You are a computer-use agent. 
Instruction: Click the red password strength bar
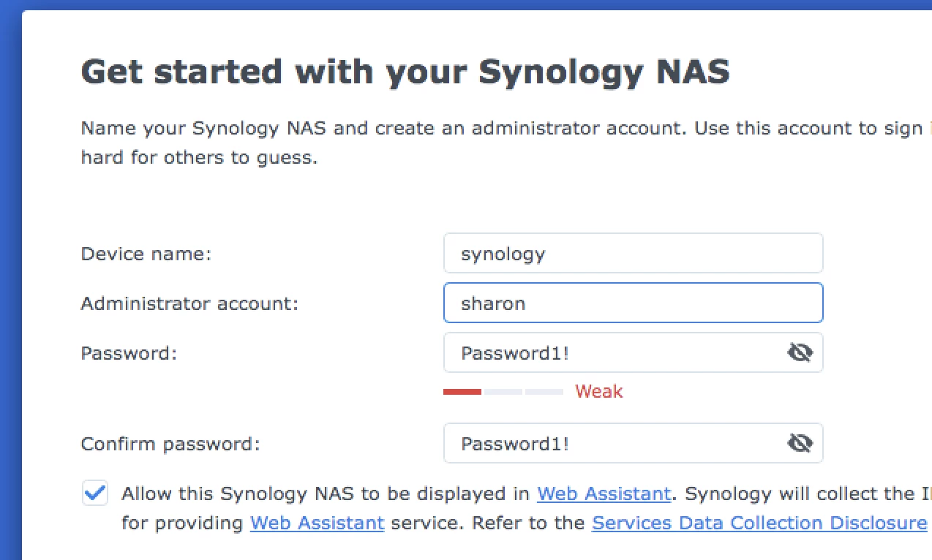pos(462,391)
